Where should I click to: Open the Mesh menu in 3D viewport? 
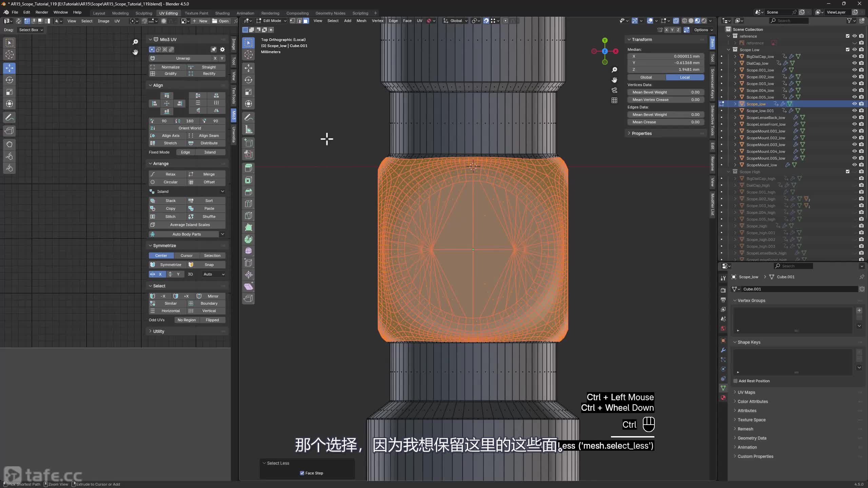[x=361, y=21]
